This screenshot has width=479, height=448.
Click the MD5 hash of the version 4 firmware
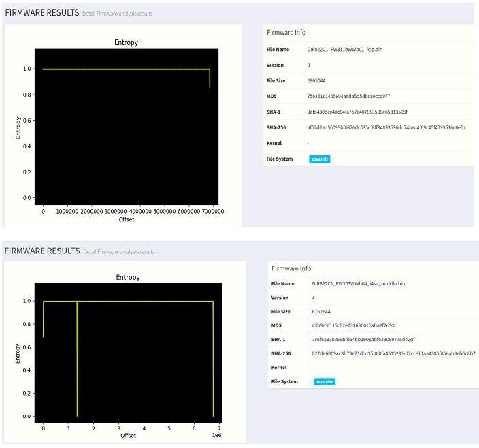(352, 325)
